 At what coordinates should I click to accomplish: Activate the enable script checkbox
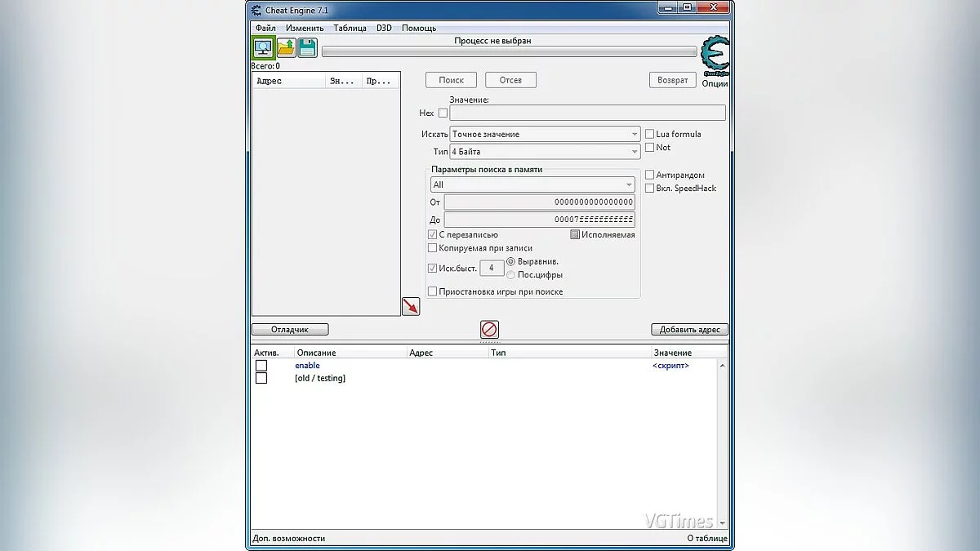261,366
